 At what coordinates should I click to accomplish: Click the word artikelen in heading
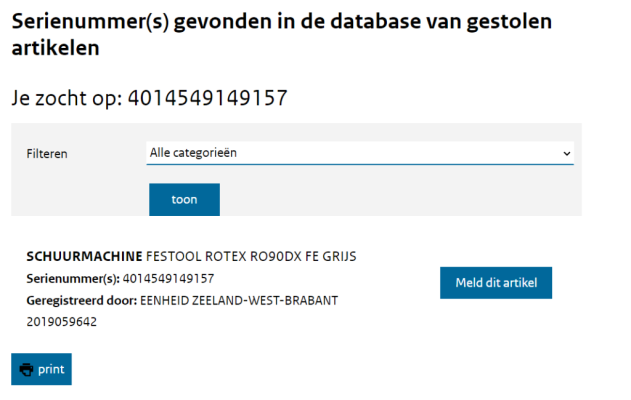(56, 48)
